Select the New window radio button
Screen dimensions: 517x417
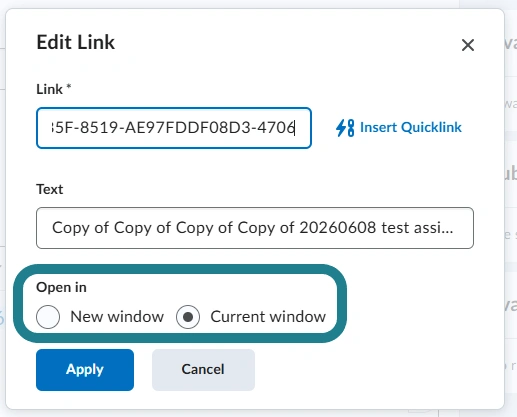coord(48,317)
